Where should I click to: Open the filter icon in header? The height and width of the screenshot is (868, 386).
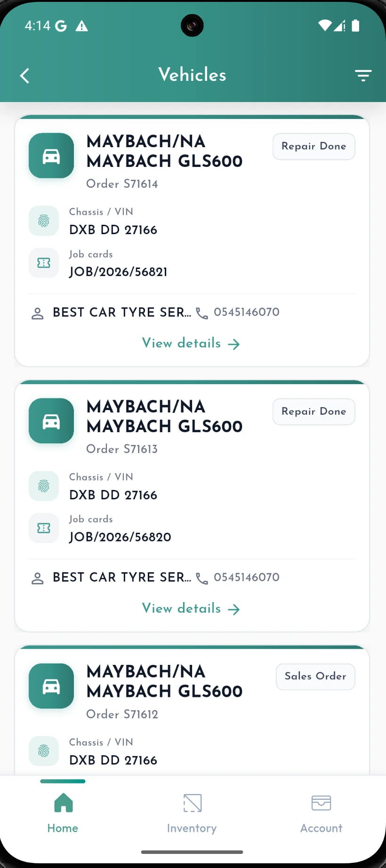pos(363,76)
